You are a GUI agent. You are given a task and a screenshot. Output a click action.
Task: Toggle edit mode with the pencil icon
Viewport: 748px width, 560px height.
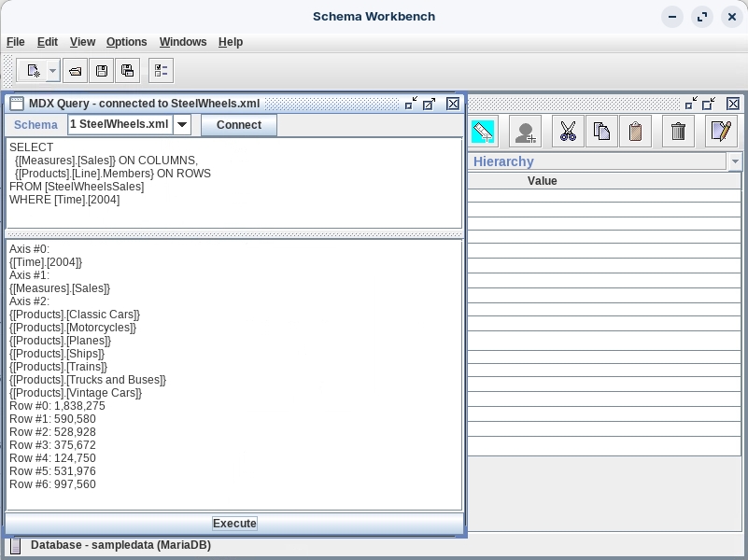click(x=720, y=132)
